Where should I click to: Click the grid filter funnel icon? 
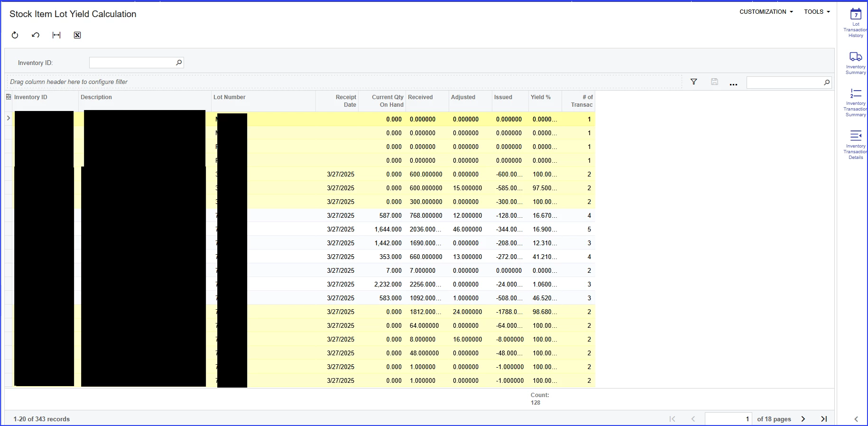point(693,82)
